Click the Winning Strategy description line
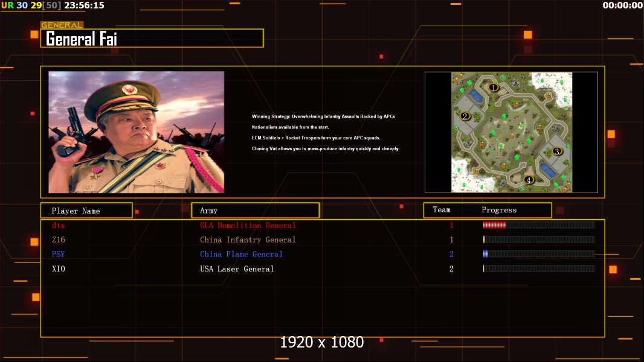Image resolution: width=644 pixels, height=362 pixels. 323,116
